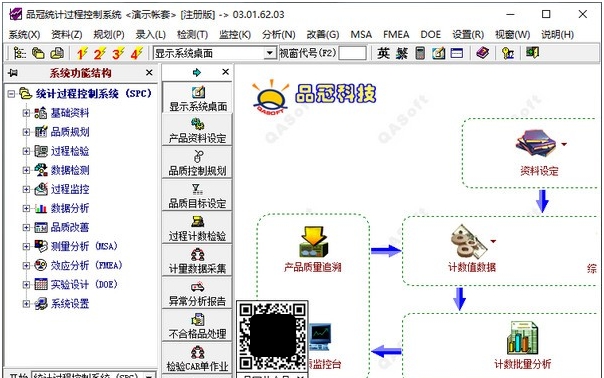Click the 不合格品处理 shortcut button

[197, 325]
